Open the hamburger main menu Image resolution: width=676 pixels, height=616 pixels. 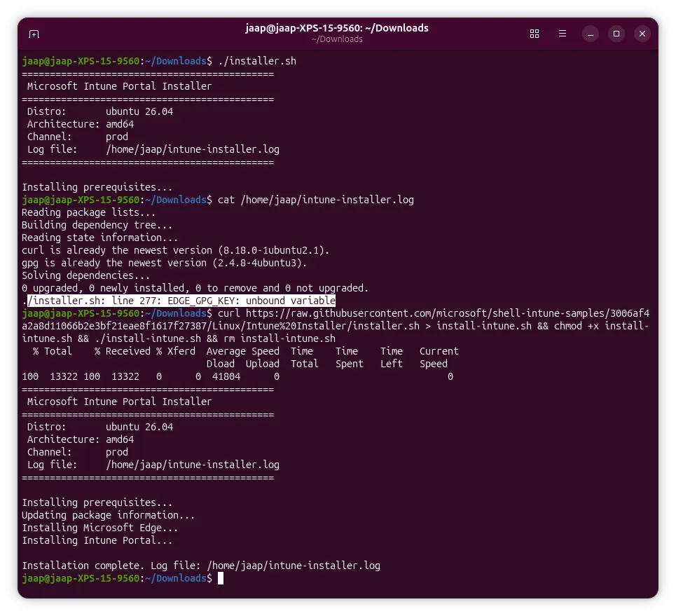(563, 34)
